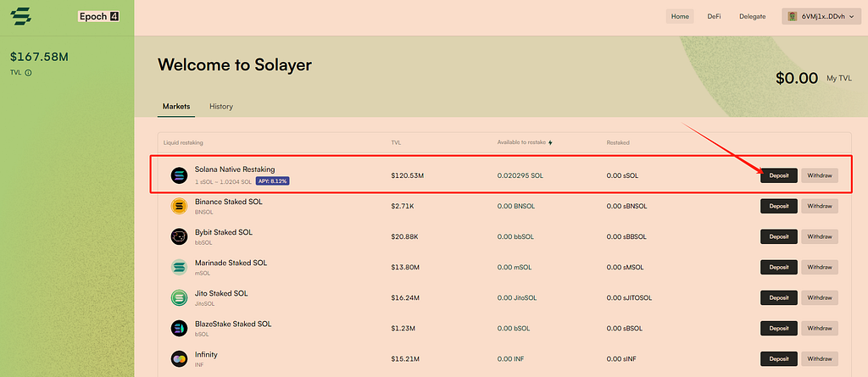The width and height of the screenshot is (868, 377).
Task: Click the $0.00 My TVL amount
Action: click(x=797, y=79)
